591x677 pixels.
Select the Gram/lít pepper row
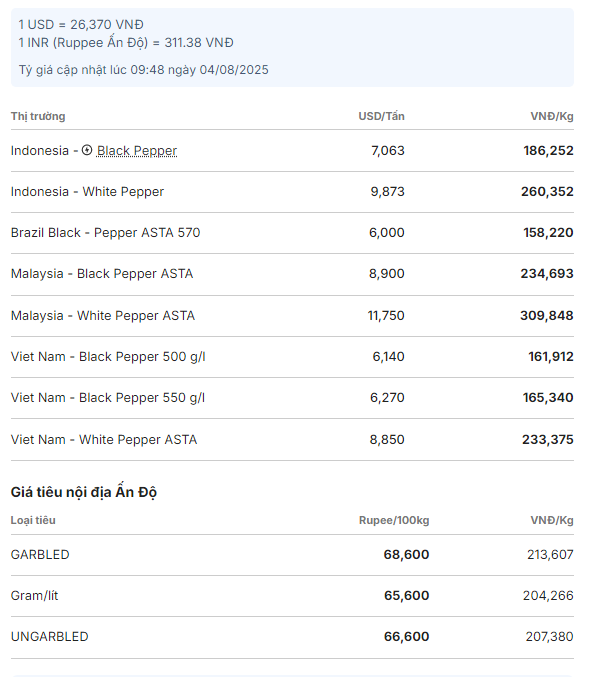[292, 596]
